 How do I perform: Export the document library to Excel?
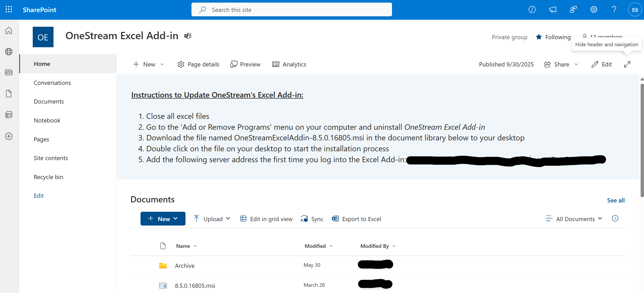coord(356,219)
